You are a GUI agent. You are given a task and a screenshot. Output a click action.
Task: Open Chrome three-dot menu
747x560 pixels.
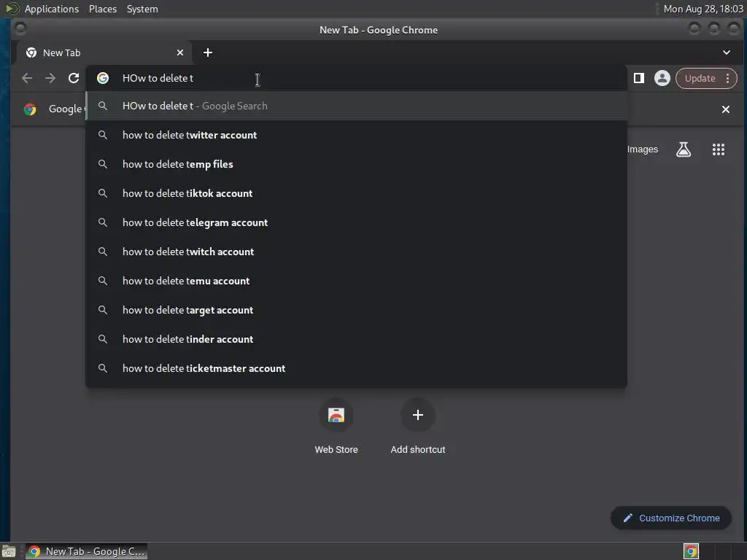[x=727, y=78]
